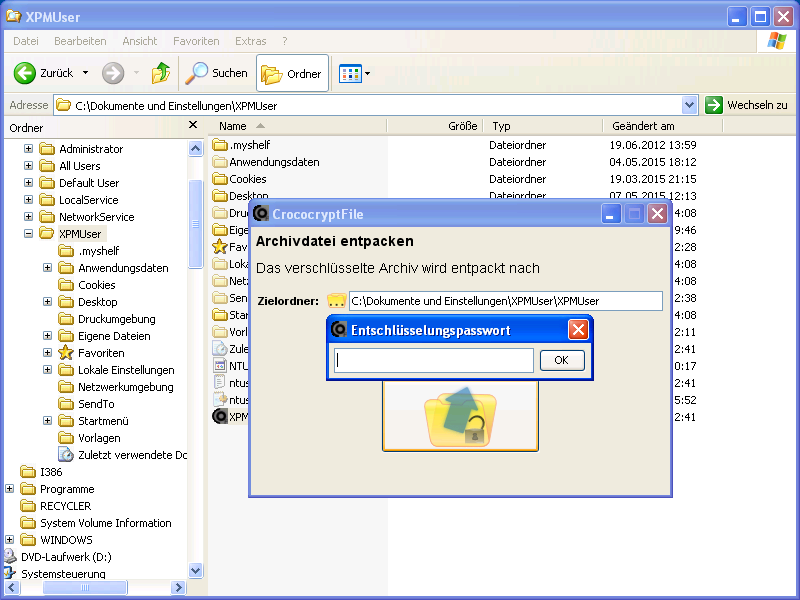Select Anwendungsdaten folder in file list
The width and height of the screenshot is (800, 600).
266,162
